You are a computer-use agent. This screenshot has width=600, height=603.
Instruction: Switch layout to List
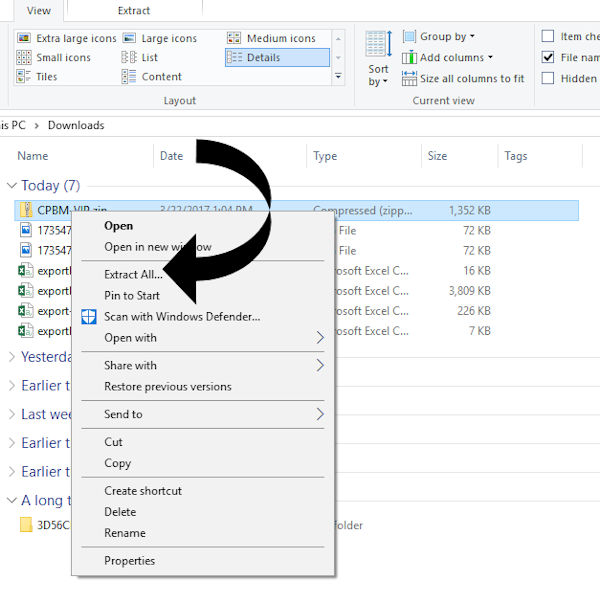140,58
